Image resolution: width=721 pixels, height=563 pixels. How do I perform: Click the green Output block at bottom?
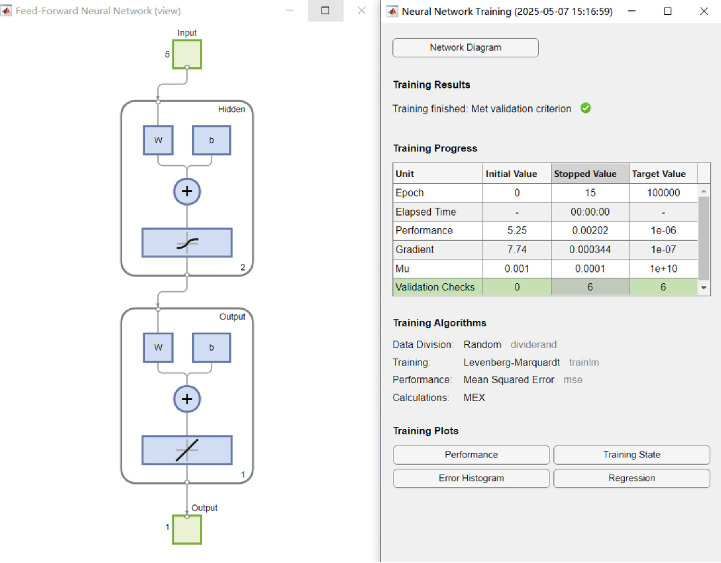point(187,529)
